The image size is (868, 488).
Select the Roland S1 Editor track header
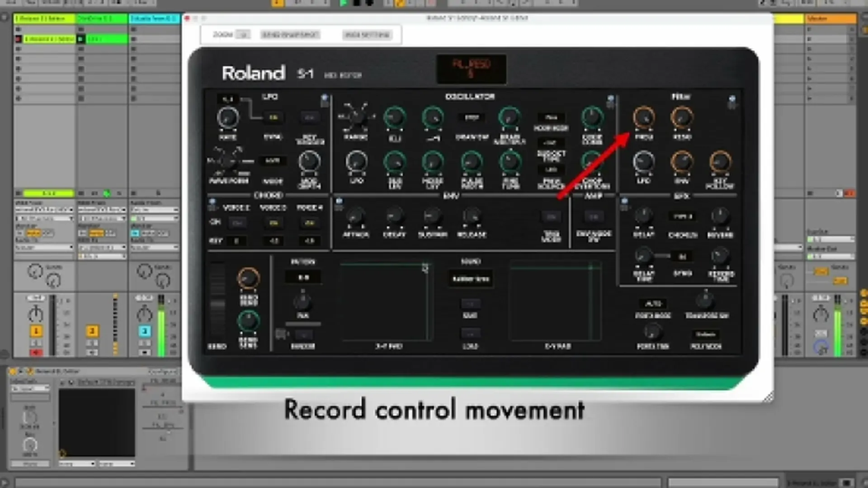point(44,19)
